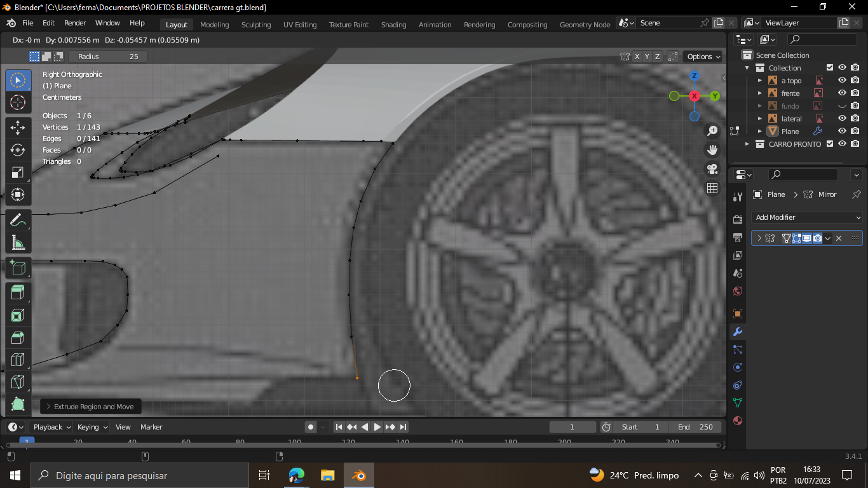Viewport: 868px width, 488px height.
Task: Open the File menu
Action: pyautogui.click(x=28, y=23)
